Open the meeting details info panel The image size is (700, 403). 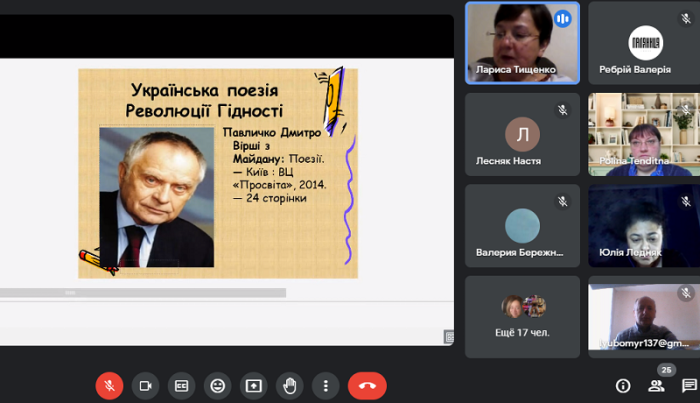tap(623, 386)
